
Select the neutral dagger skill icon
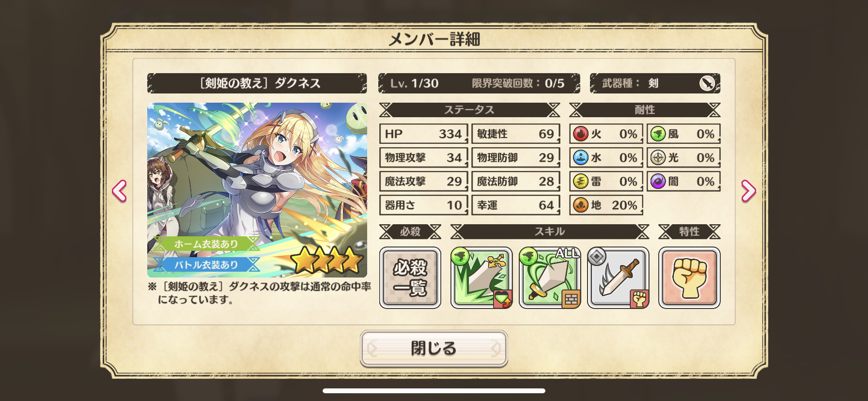(x=618, y=278)
